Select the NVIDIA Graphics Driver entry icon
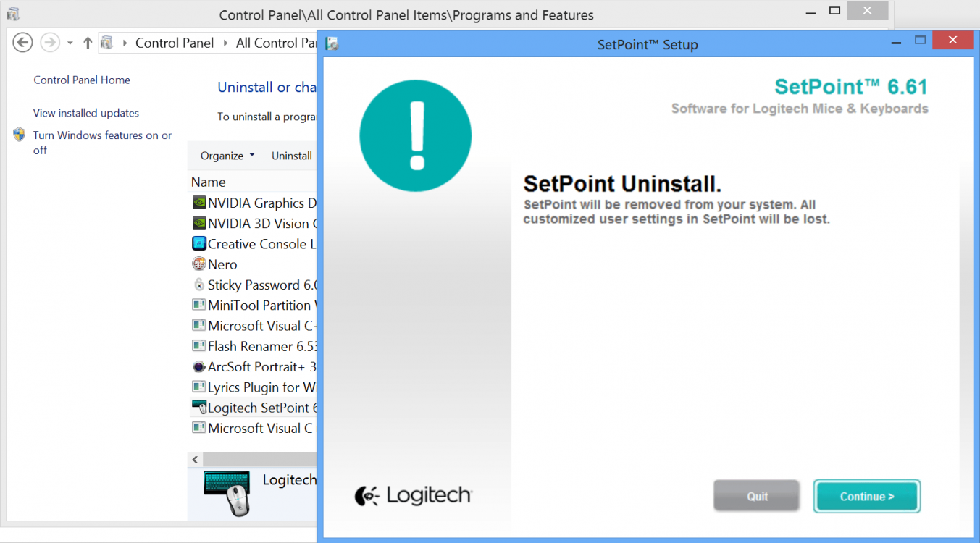980x543 pixels. (198, 203)
